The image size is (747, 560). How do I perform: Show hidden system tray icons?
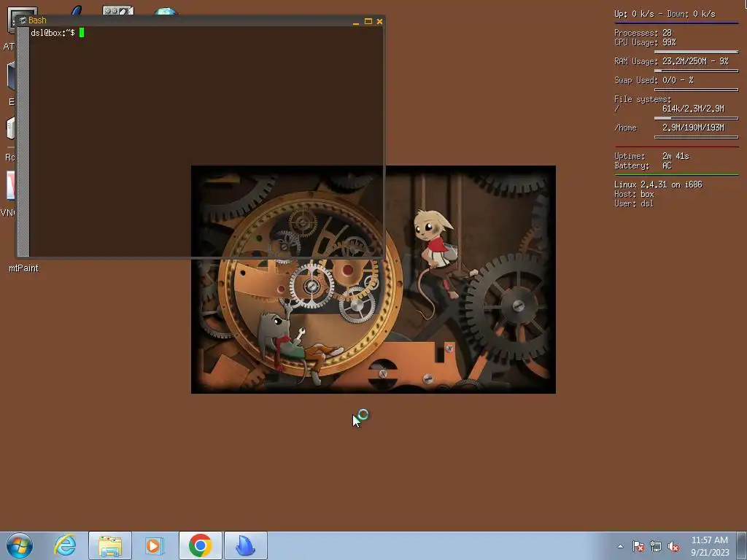point(620,547)
